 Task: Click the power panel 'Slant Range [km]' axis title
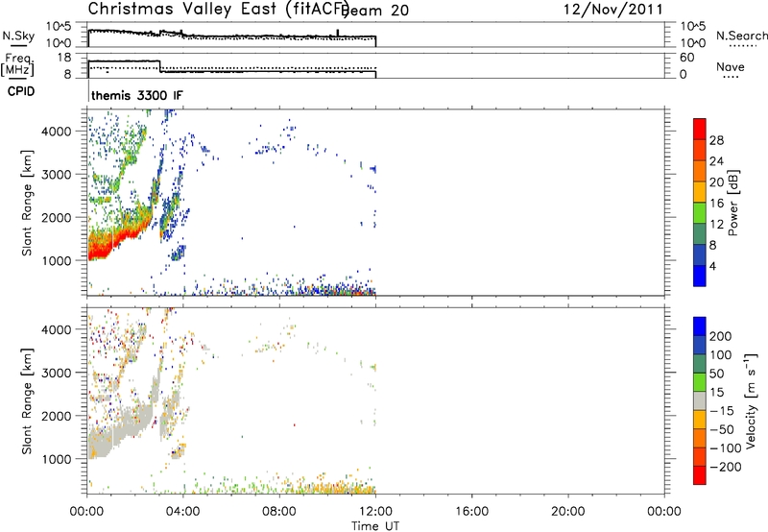(x=27, y=203)
